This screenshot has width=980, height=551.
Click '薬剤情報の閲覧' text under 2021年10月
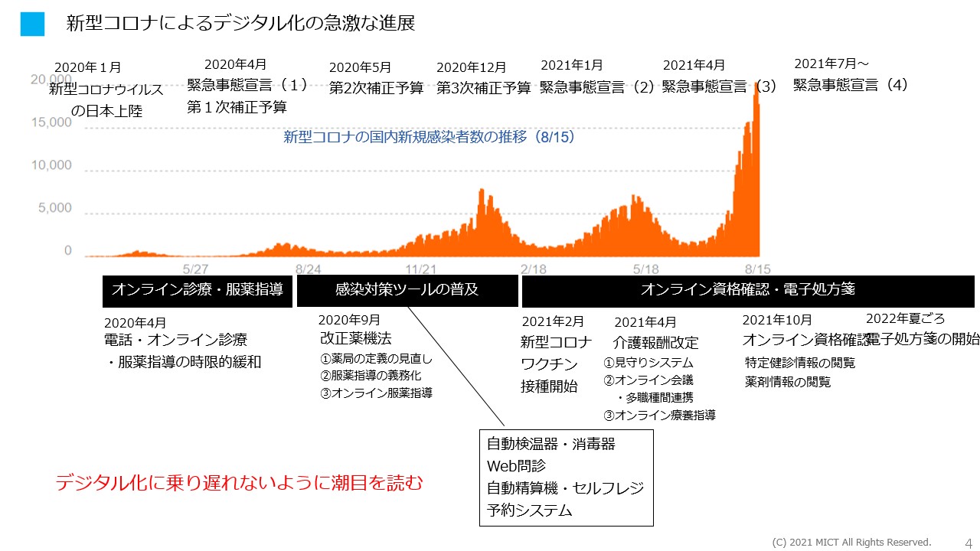(x=787, y=382)
